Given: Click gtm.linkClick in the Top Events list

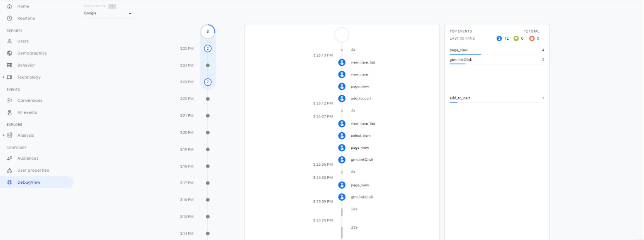Looking at the screenshot, I should (x=461, y=60).
